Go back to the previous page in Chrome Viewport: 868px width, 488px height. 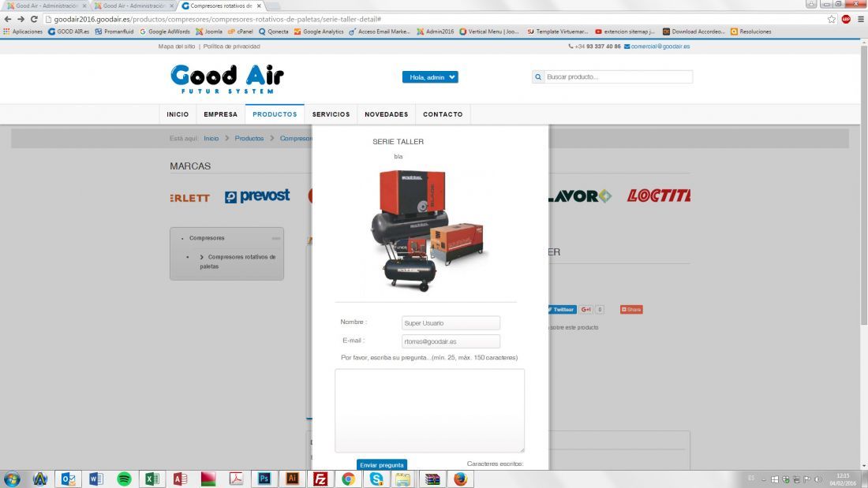[8, 20]
